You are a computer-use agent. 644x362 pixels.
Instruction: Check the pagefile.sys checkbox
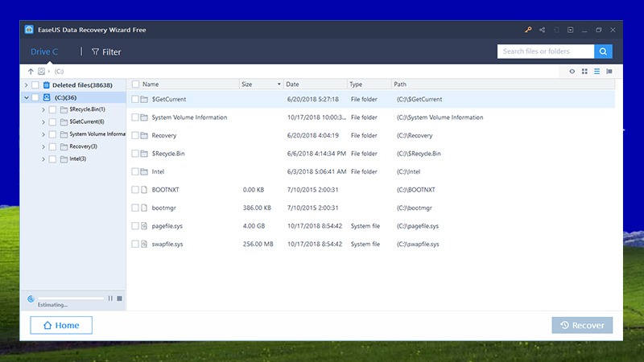pos(135,226)
